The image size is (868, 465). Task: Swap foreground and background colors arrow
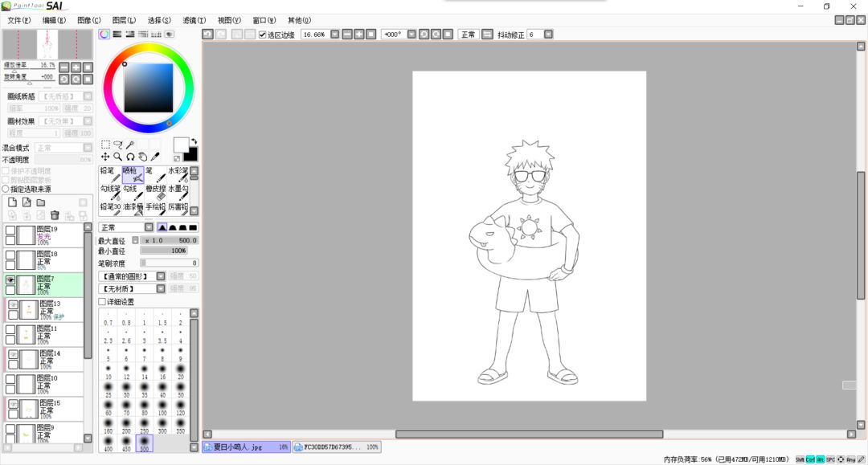(194, 141)
